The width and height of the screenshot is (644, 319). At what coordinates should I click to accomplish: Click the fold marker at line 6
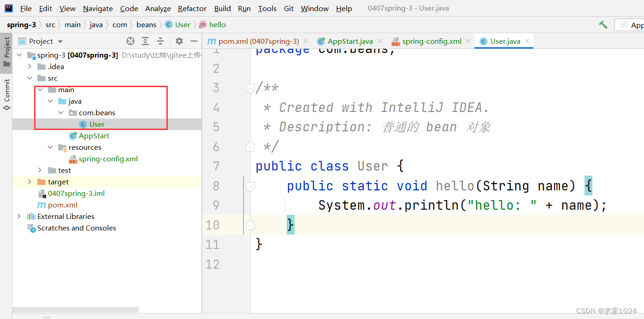click(250, 147)
